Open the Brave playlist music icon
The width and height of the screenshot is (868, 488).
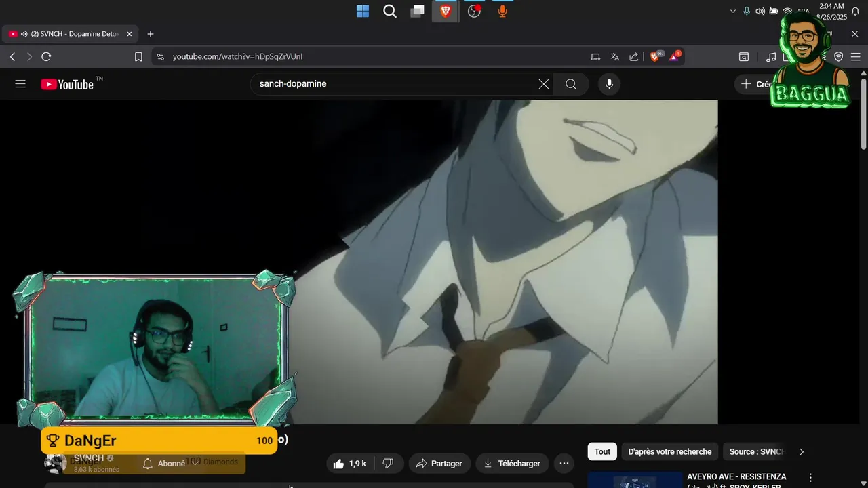[x=771, y=57]
